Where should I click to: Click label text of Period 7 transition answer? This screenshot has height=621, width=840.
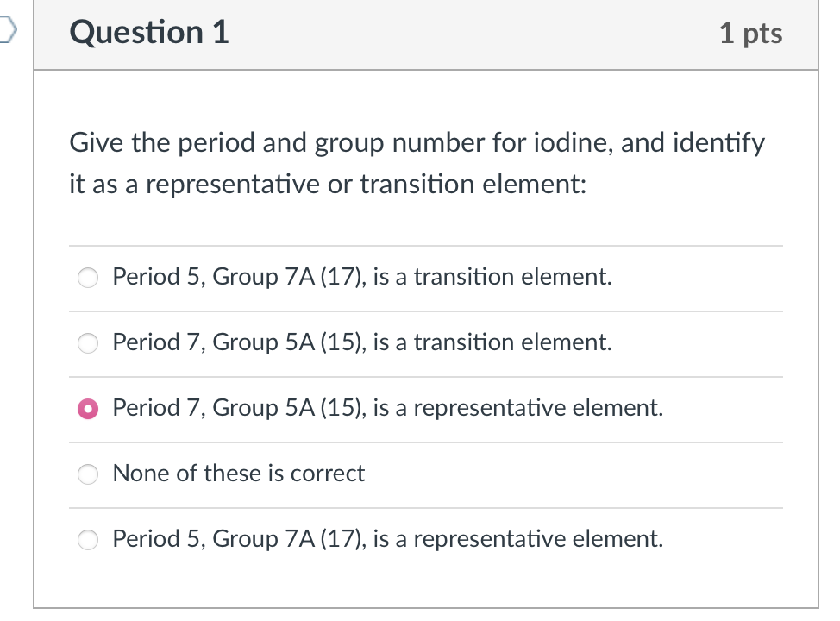[x=362, y=342]
